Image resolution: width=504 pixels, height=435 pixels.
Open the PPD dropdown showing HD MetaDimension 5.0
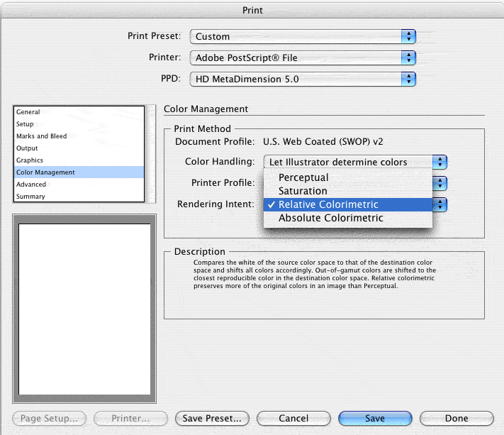pos(303,79)
